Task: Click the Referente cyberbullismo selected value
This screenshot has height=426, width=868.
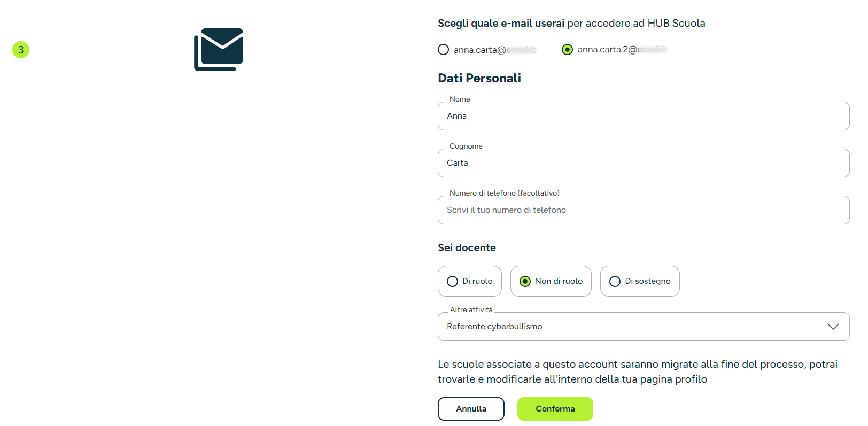Action: point(494,327)
